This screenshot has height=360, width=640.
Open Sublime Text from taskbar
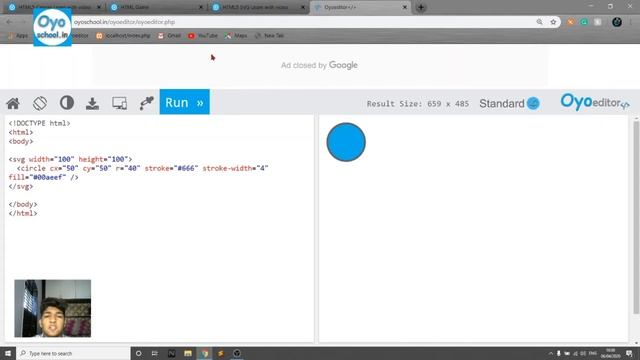pyautogui.click(x=221, y=353)
